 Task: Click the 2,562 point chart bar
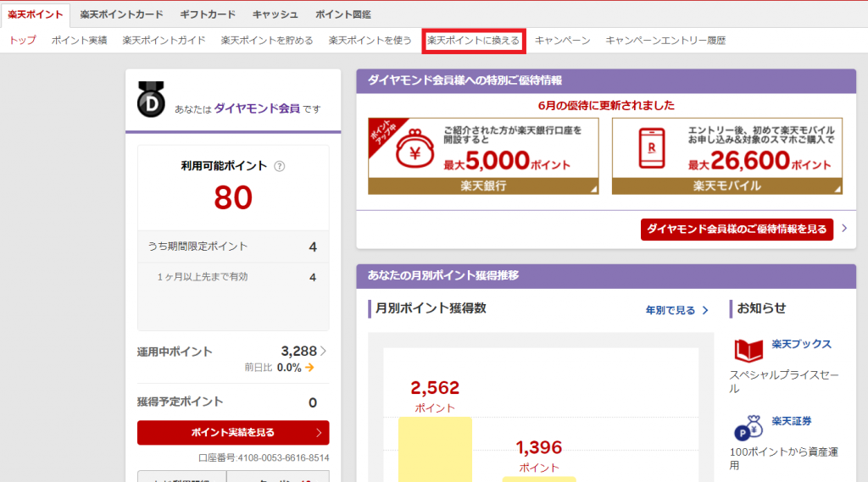(x=435, y=449)
